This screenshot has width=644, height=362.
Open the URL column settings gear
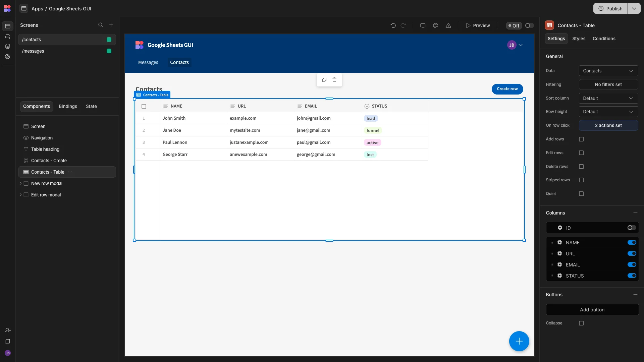coord(560,254)
